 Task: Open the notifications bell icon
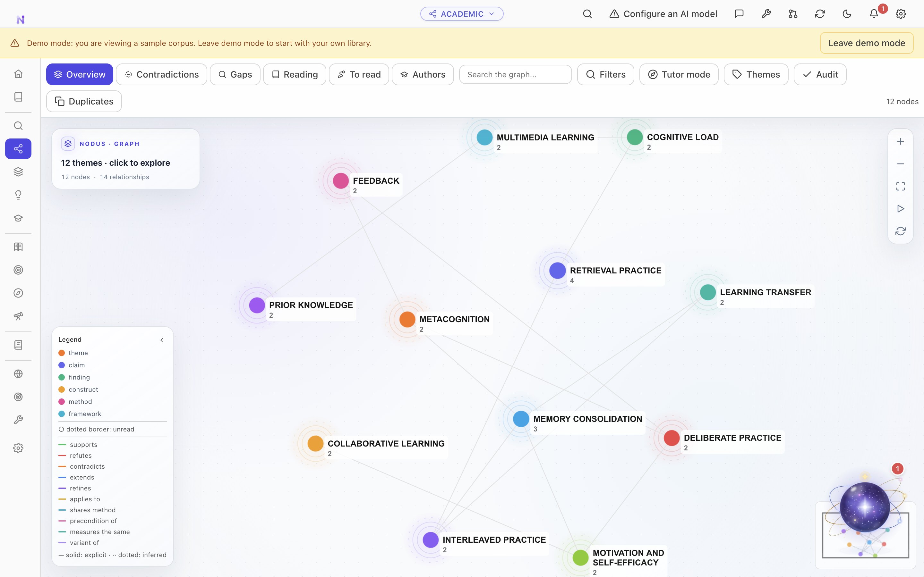click(x=874, y=14)
